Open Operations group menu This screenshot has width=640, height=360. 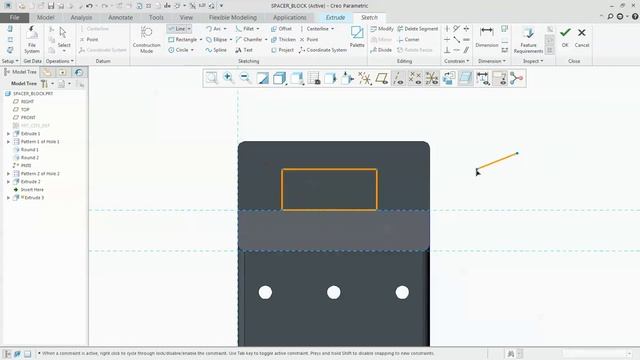(60, 61)
